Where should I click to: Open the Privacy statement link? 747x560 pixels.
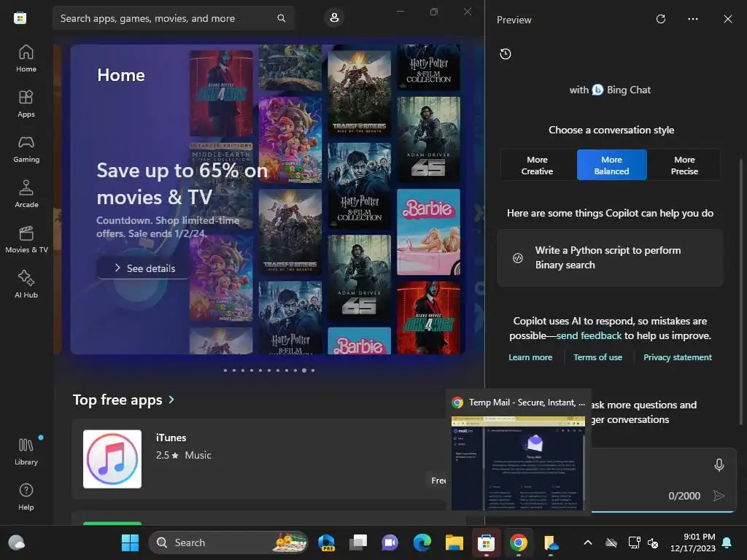678,357
